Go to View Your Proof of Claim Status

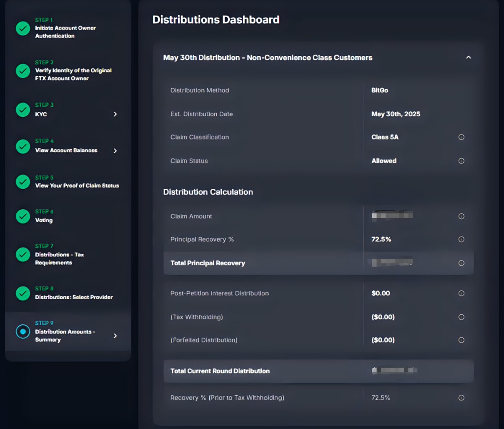tap(77, 186)
